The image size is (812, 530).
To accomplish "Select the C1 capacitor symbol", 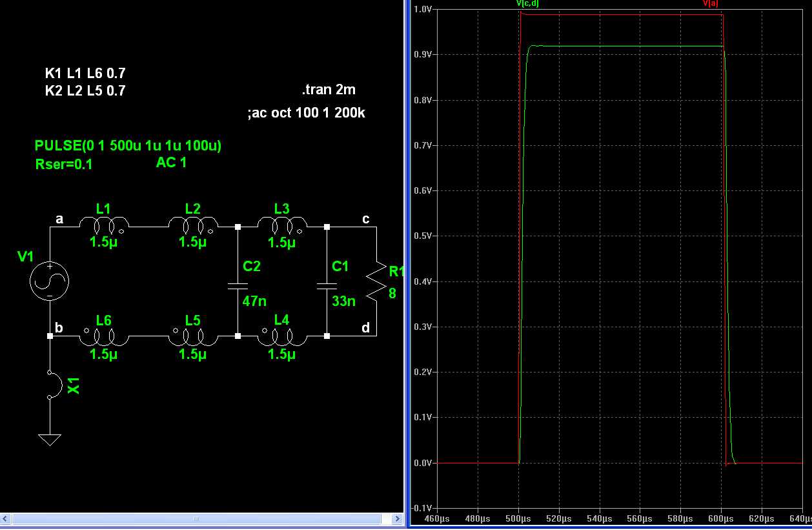I will [x=327, y=285].
